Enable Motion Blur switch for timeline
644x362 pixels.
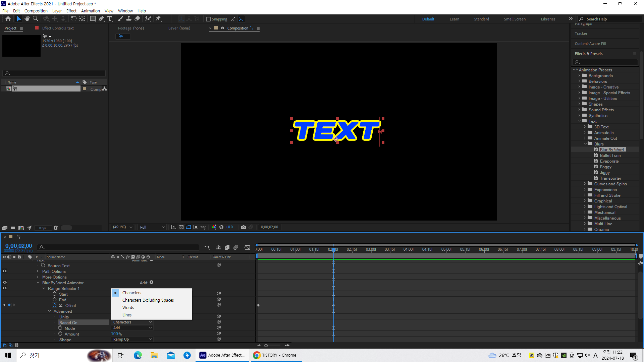[x=236, y=247]
